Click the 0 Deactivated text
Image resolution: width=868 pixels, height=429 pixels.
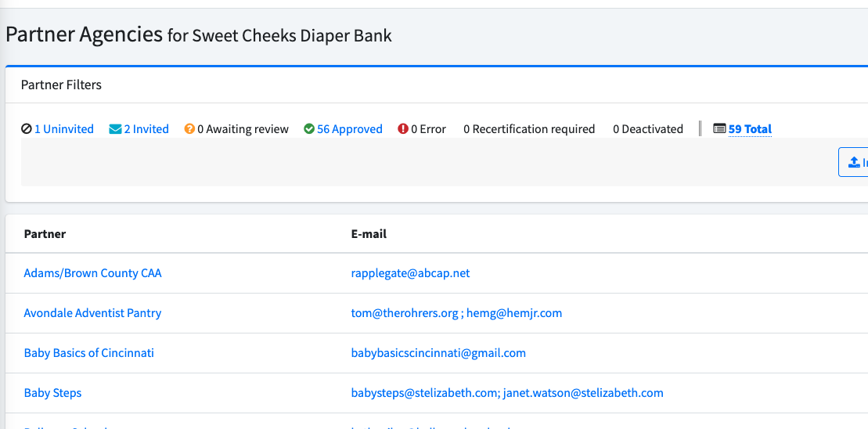(648, 129)
